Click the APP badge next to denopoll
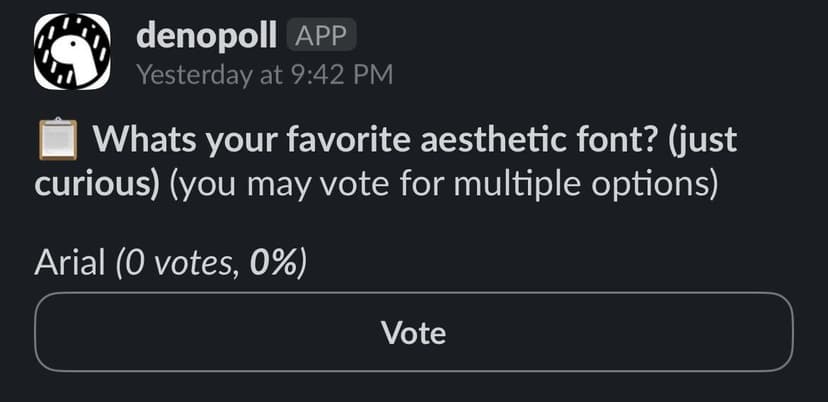The image size is (828, 402). tap(321, 36)
